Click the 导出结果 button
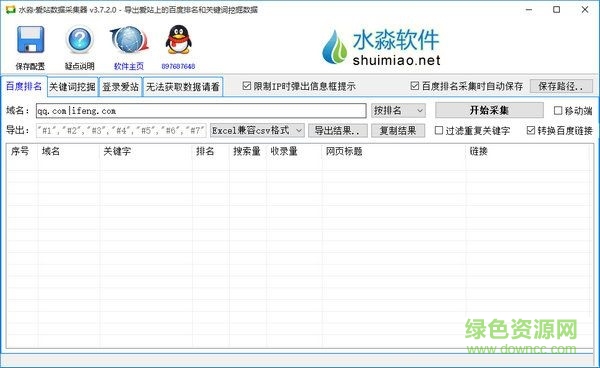 (338, 130)
